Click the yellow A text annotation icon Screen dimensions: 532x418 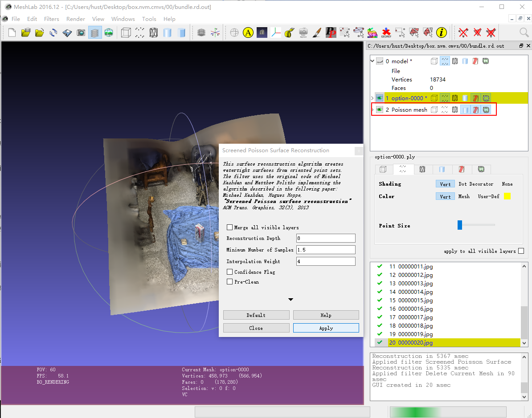[248, 32]
